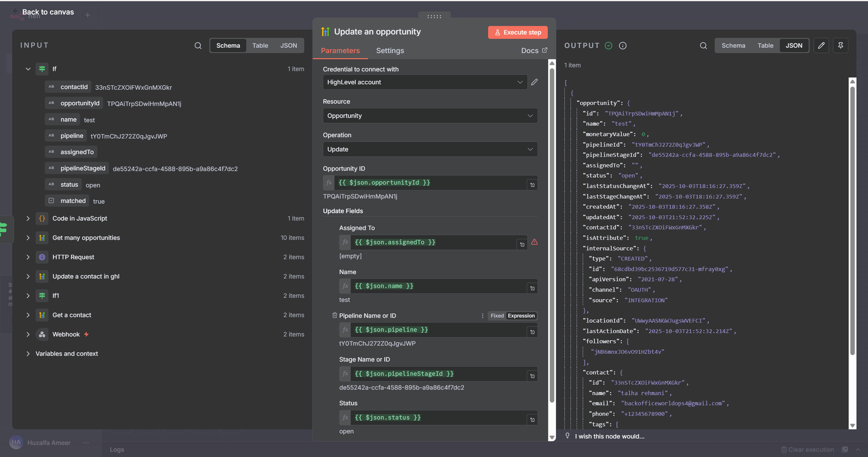Open Huzaifa Ameer user menu

[49, 442]
